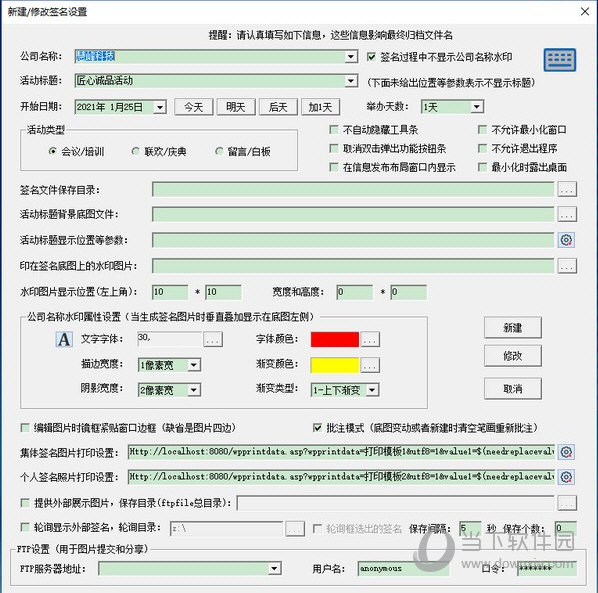The height and width of the screenshot is (593, 598).
Task: Click the 签名文件保存目录 input field
Action: [353, 190]
